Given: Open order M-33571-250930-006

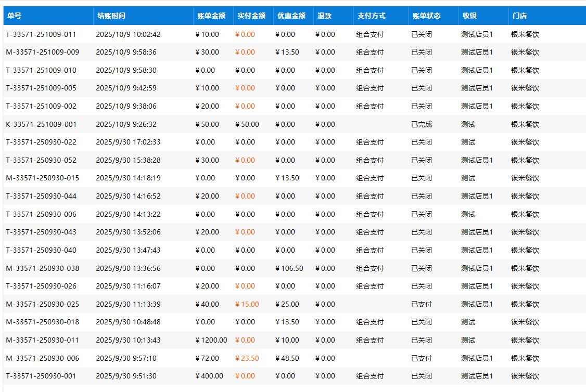Looking at the screenshot, I should (x=43, y=358).
